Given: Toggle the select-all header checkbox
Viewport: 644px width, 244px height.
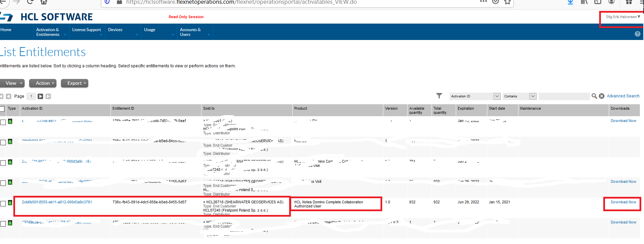Looking at the screenshot, I should pos(2,109).
